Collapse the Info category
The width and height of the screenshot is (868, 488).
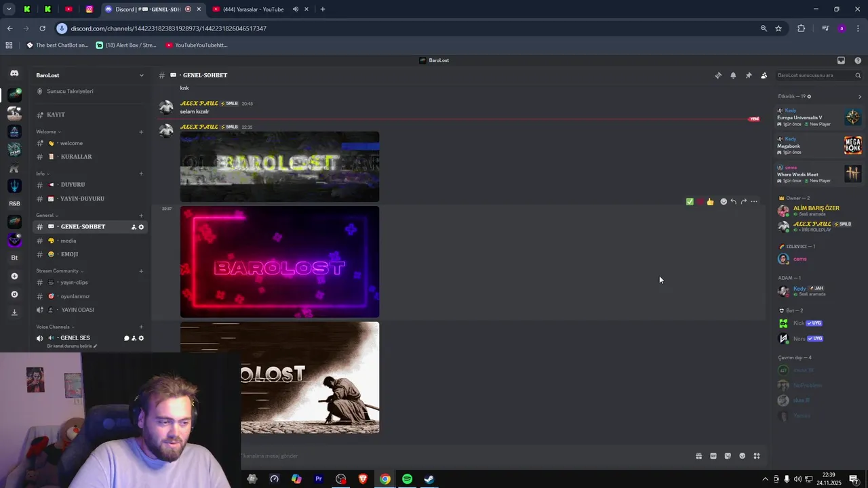pos(42,174)
